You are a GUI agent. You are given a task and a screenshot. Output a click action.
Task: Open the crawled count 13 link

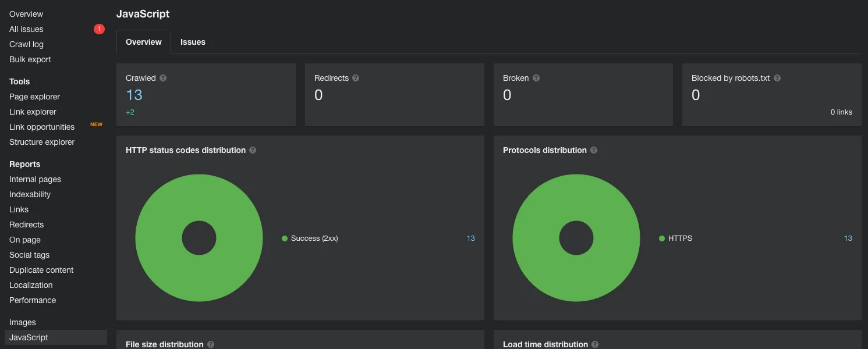[134, 95]
